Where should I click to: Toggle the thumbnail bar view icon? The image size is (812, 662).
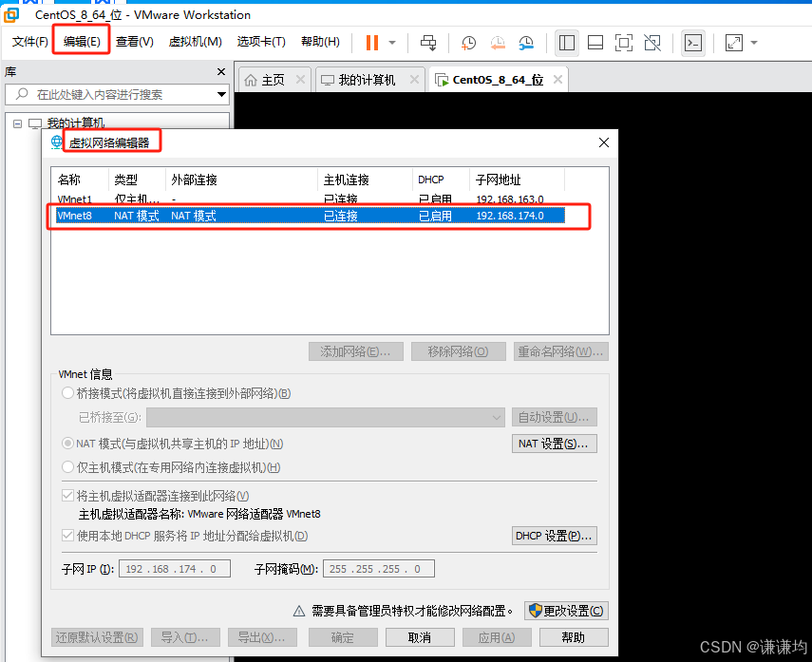pyautogui.click(x=595, y=43)
